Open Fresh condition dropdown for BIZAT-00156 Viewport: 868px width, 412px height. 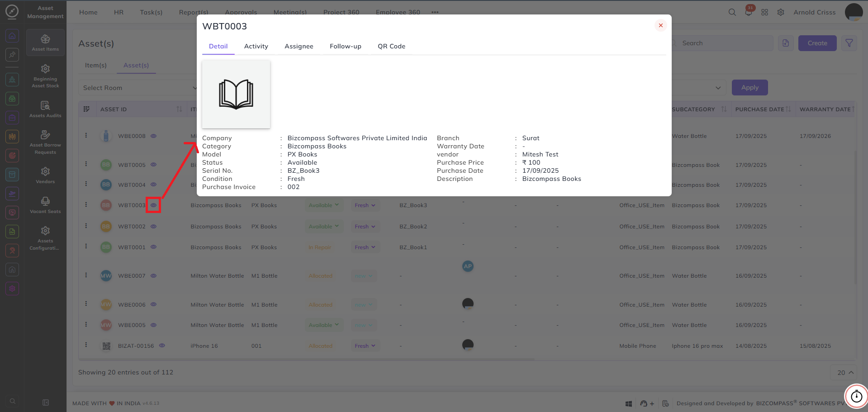(365, 346)
